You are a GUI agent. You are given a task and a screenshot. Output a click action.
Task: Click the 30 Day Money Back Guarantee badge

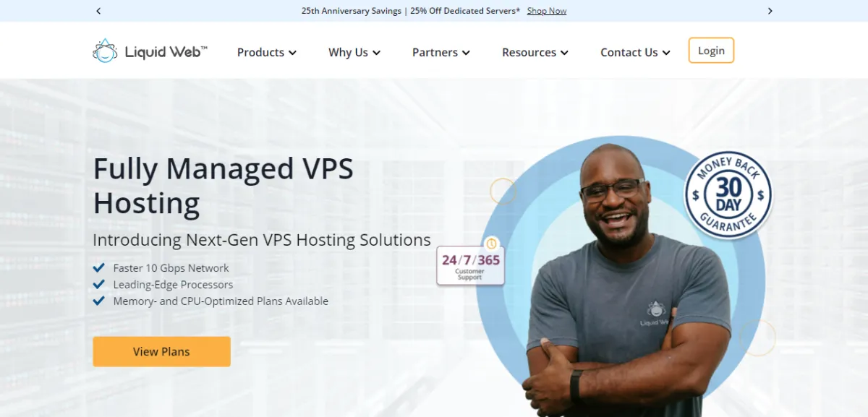(728, 195)
